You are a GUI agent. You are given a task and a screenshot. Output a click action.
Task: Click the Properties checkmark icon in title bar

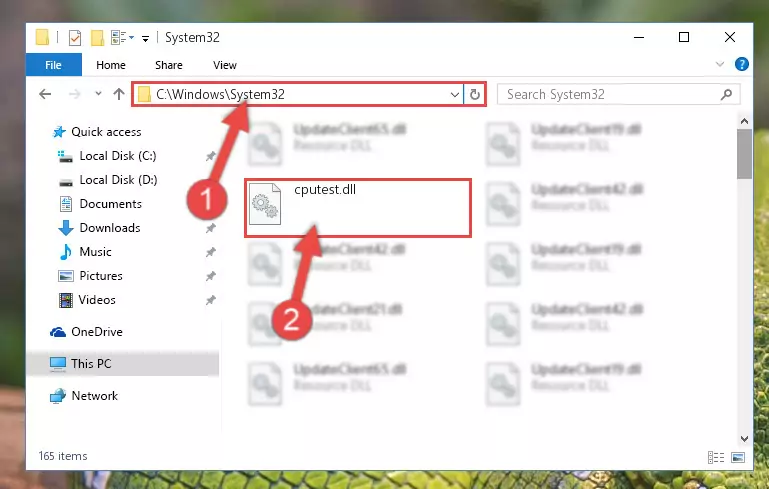pyautogui.click(x=75, y=38)
